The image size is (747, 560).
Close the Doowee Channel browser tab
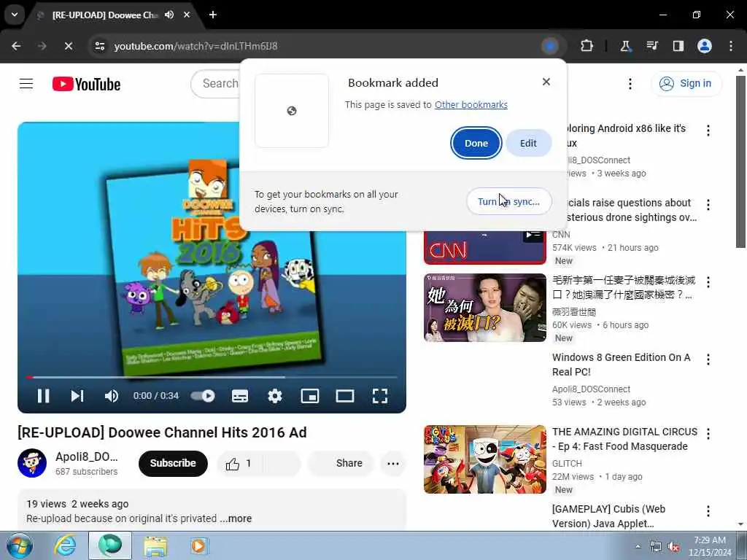[x=187, y=15]
